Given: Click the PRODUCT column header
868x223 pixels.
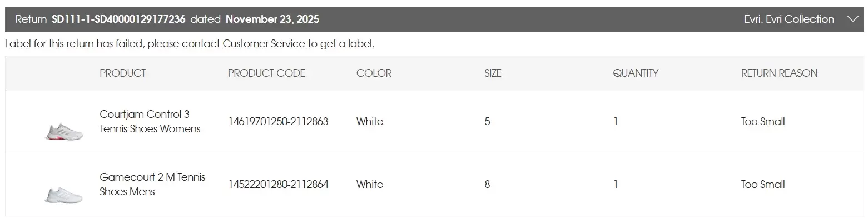Looking at the screenshot, I should (x=123, y=73).
